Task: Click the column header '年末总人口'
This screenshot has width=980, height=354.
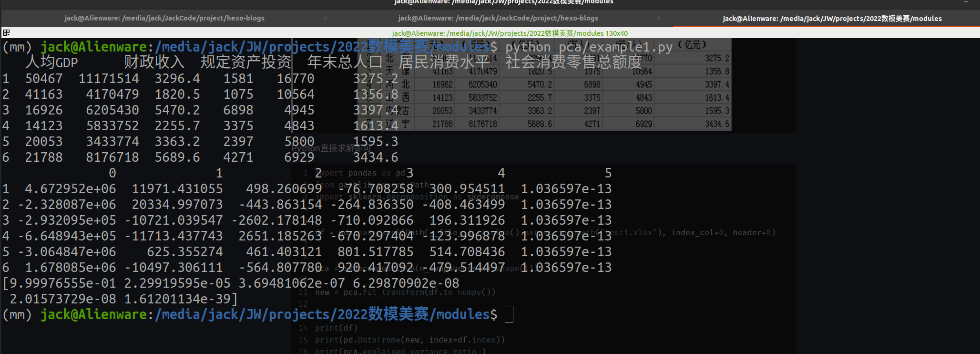Action: click(x=345, y=62)
